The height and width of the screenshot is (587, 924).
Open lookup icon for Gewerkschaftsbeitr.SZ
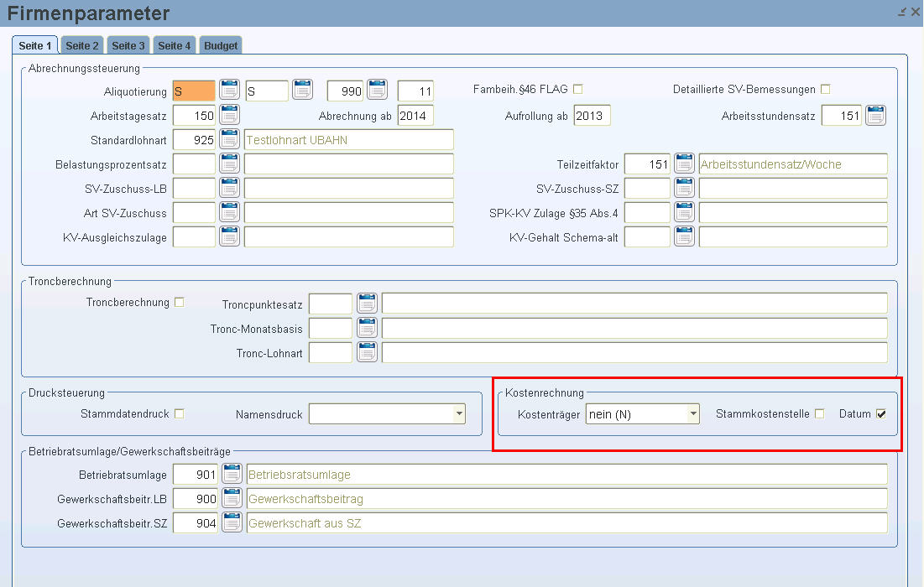pos(232,522)
